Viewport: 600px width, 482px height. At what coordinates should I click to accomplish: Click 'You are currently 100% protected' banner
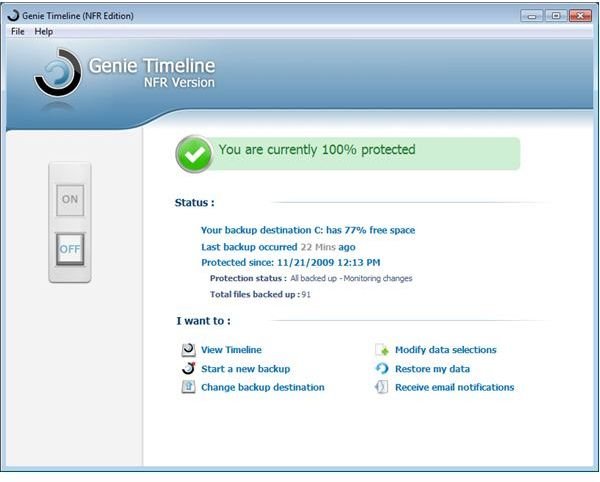pyautogui.click(x=347, y=153)
